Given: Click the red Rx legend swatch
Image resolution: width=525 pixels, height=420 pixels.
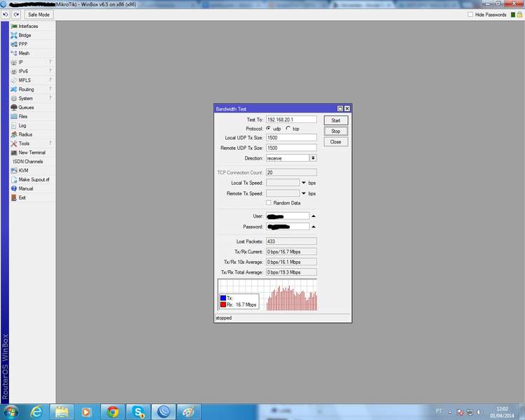Looking at the screenshot, I should pos(223,304).
